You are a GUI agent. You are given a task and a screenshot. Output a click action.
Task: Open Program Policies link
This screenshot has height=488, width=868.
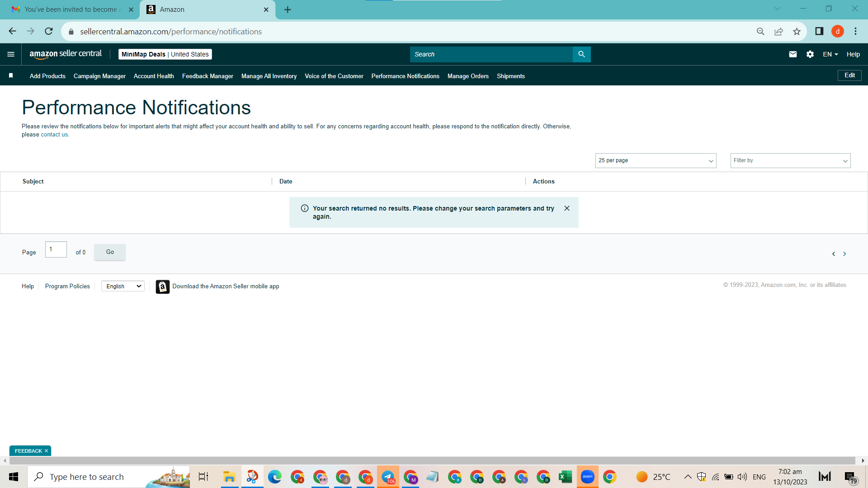point(67,286)
